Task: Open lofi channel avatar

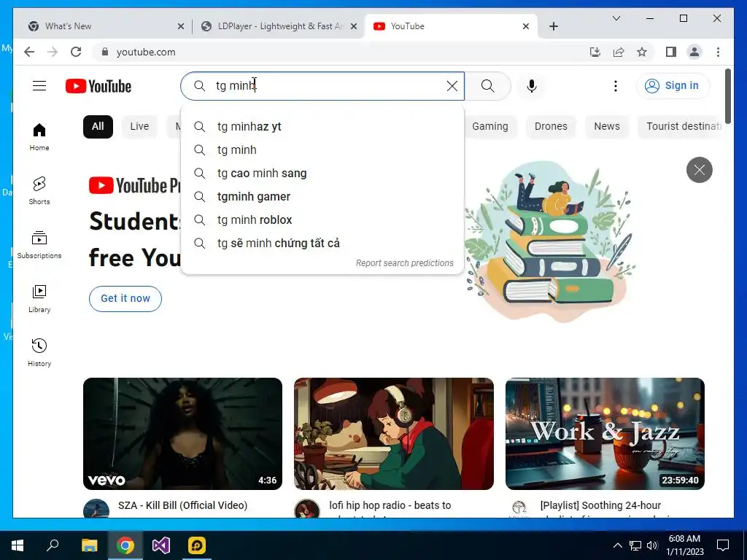Action: coord(307,509)
